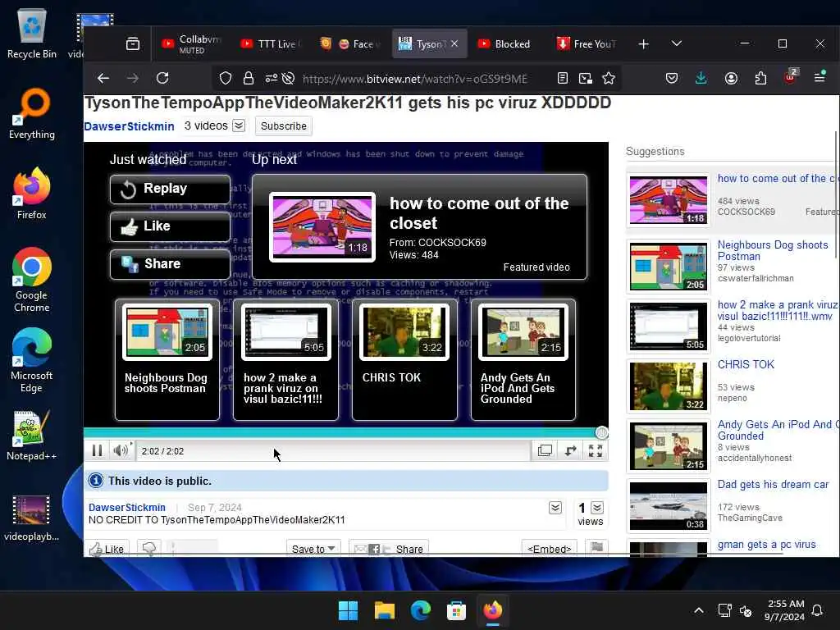Screen dimensions: 840x630
Task: Open DawserStickmin channel link under title
Action: [x=129, y=126]
